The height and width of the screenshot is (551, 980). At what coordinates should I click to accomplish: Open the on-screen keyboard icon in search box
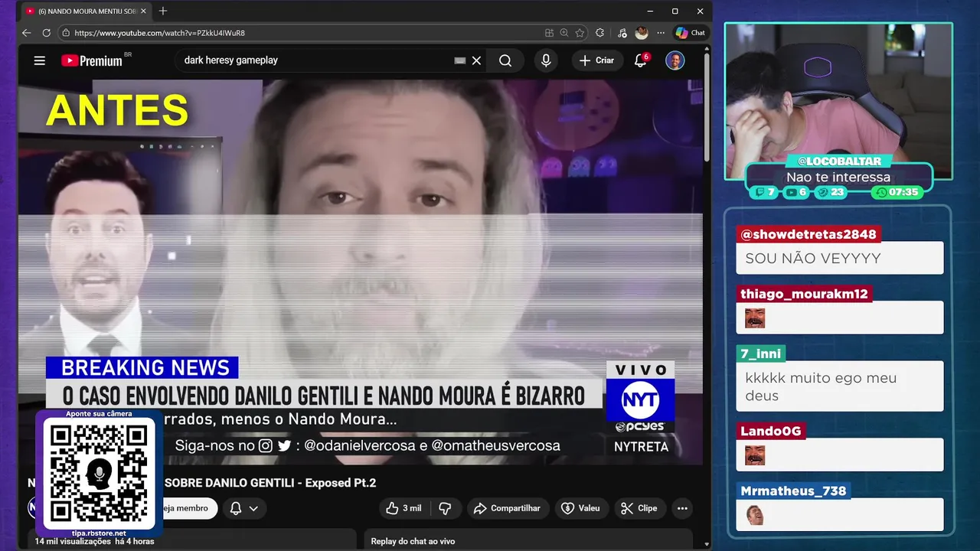tap(459, 60)
